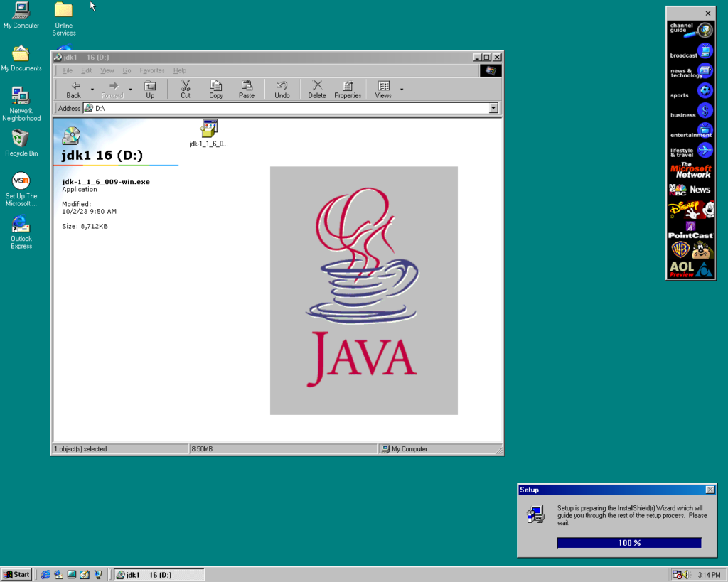
Task: Click the jdk-1_1_6_009-win.exe name text
Action: [106, 182]
